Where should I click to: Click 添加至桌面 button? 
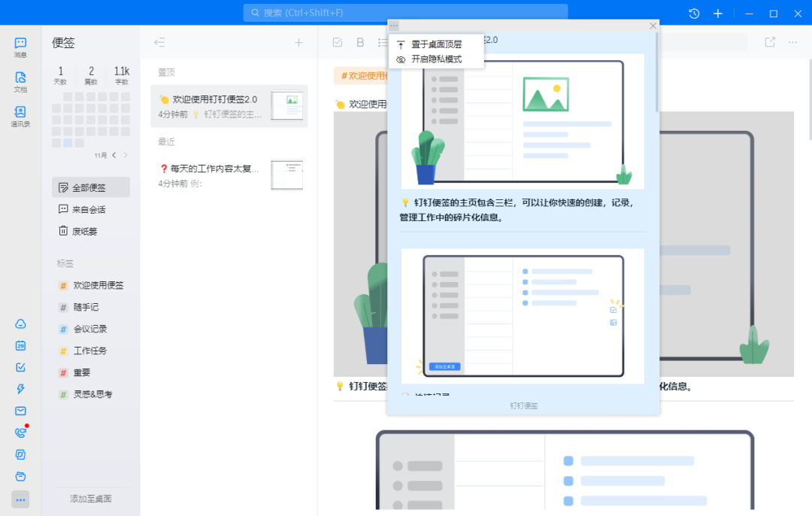click(x=91, y=499)
